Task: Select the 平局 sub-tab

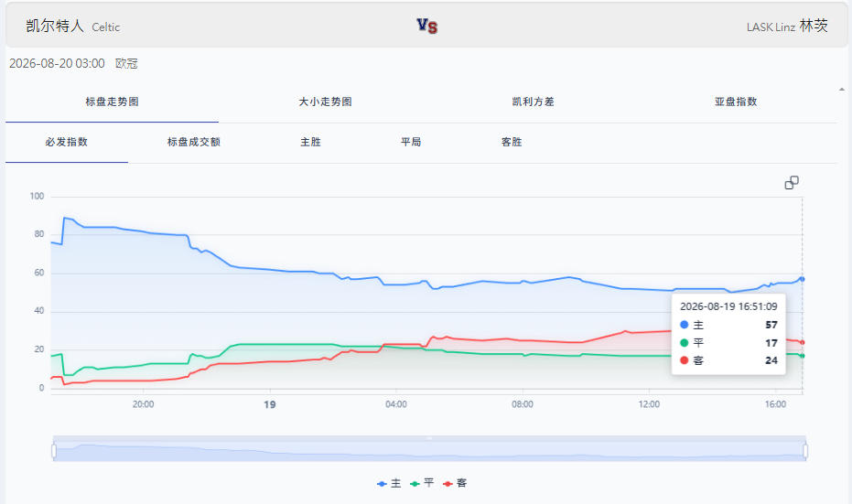Action: tap(411, 142)
